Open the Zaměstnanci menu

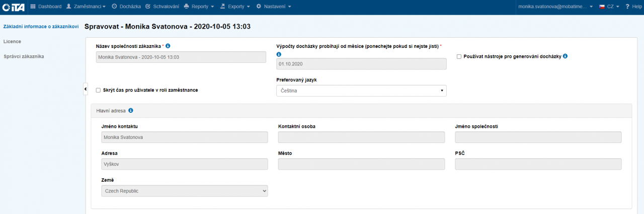[86, 7]
